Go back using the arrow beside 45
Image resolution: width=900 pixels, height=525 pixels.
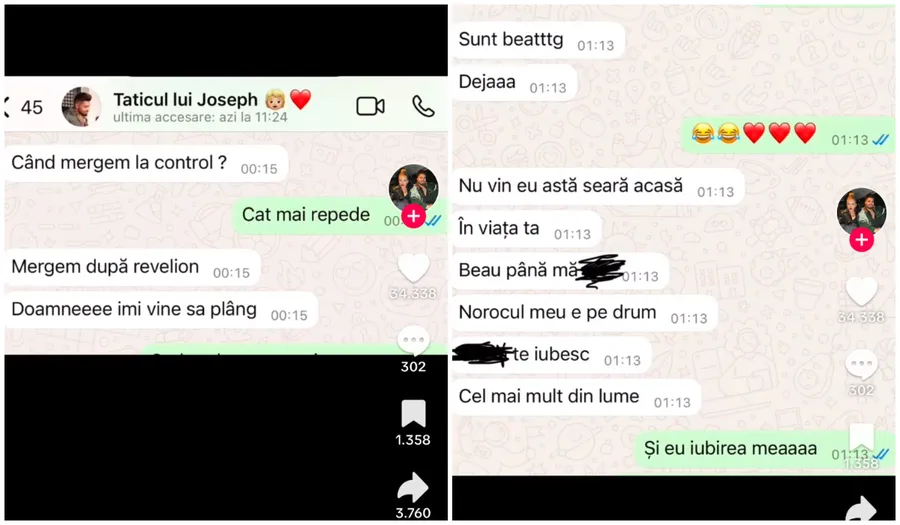click(x=7, y=107)
